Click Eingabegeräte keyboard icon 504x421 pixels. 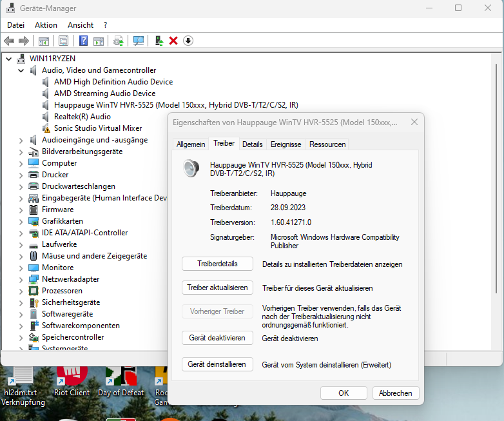pyautogui.click(x=34, y=198)
